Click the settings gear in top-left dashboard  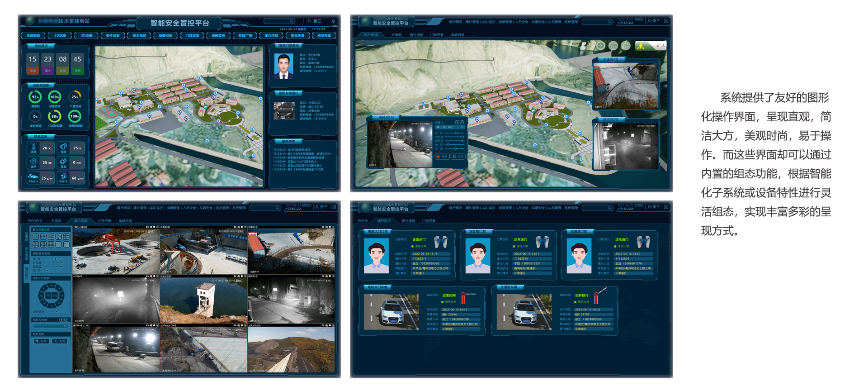333,21
